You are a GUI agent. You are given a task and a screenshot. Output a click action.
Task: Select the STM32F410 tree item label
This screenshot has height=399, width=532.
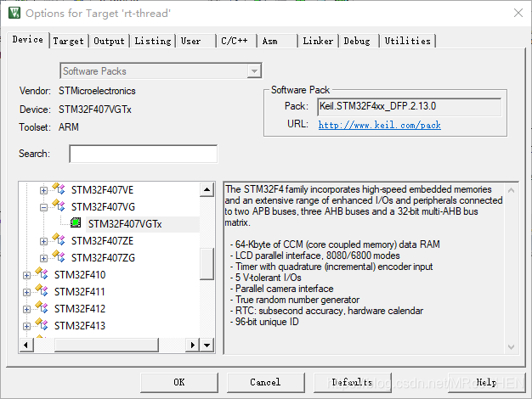(x=80, y=274)
